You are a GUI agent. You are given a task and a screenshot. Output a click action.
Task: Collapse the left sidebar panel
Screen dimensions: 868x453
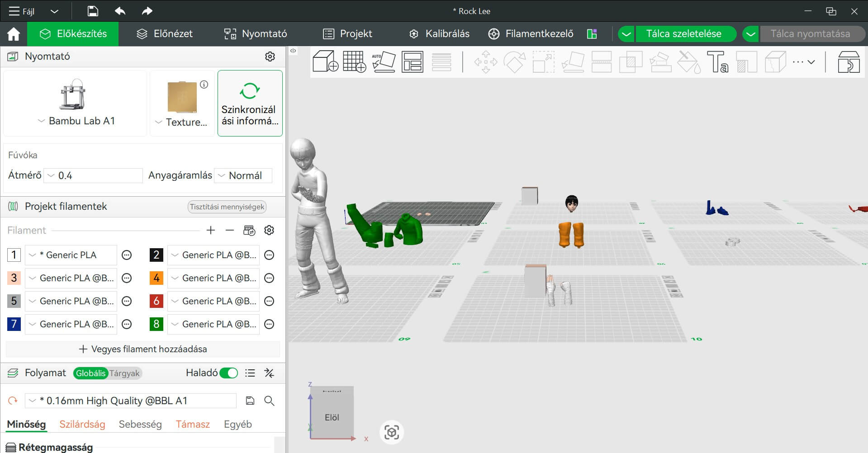pyautogui.click(x=293, y=51)
